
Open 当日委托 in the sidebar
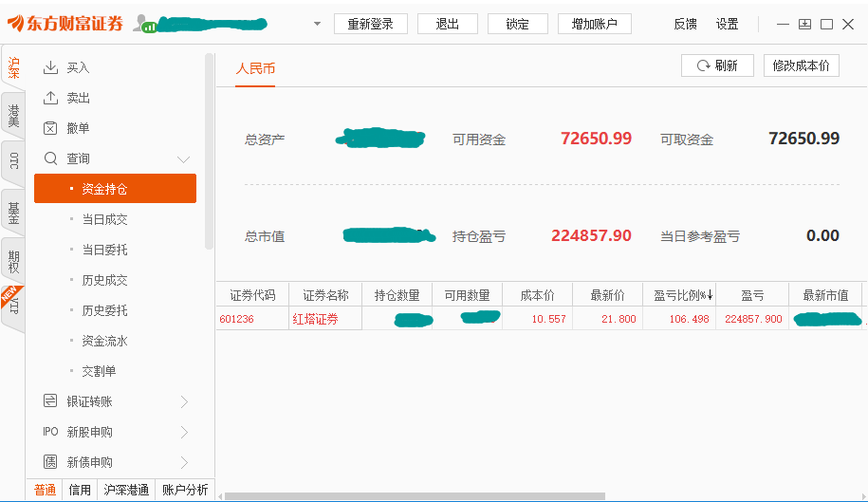104,250
